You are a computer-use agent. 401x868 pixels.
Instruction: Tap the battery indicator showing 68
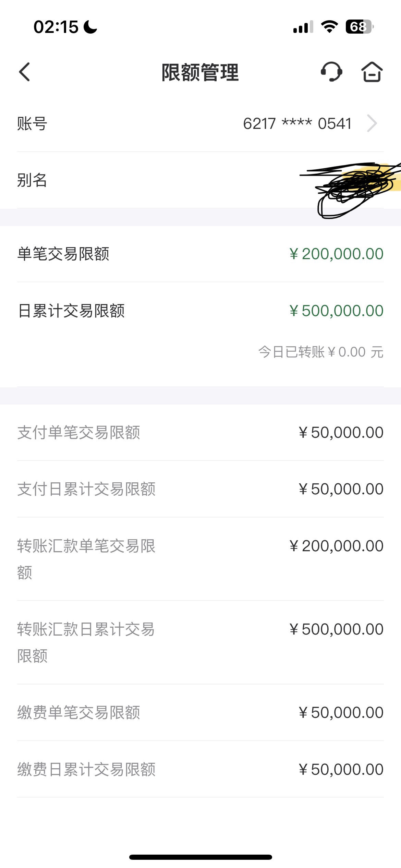coord(359,27)
